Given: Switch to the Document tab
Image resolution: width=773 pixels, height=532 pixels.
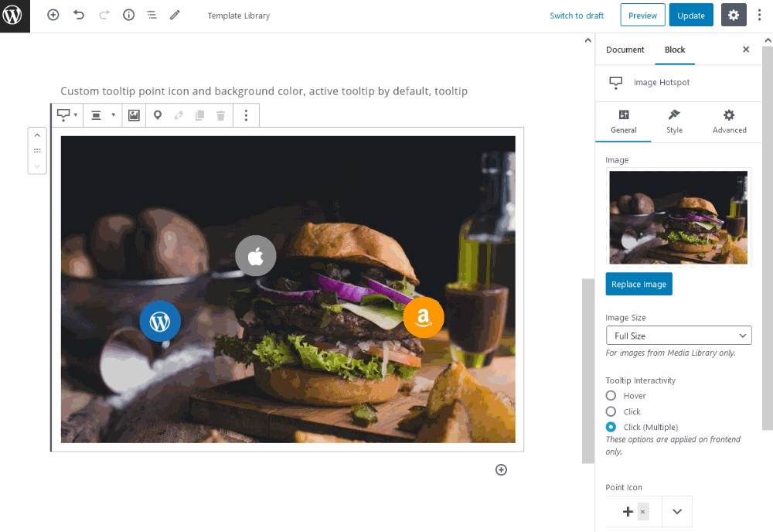Looking at the screenshot, I should 625,49.
